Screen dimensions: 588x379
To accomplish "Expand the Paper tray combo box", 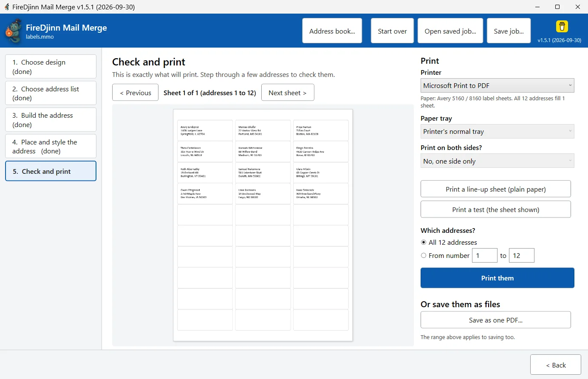I will pos(497,132).
